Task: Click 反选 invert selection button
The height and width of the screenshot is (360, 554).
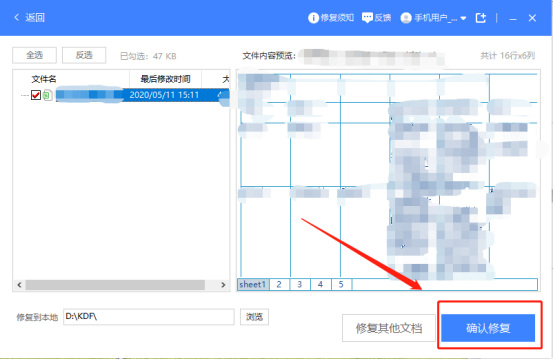Action: (84, 55)
